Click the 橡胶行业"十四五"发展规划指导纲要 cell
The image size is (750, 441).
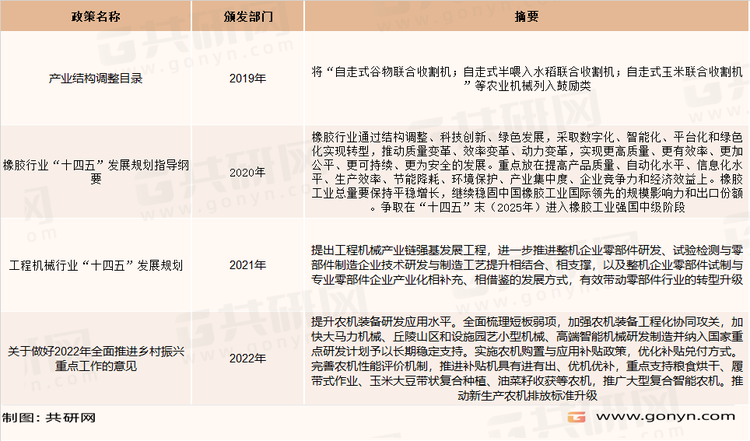point(95,171)
